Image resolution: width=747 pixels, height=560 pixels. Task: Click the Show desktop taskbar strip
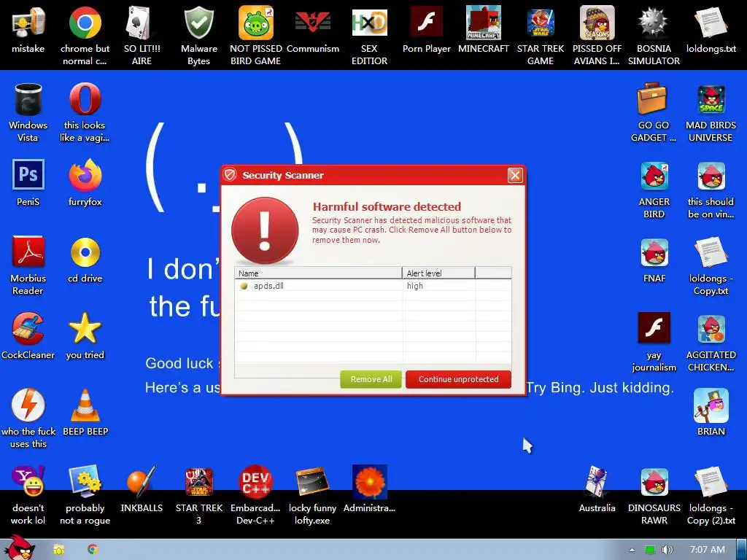pyautogui.click(x=742, y=550)
